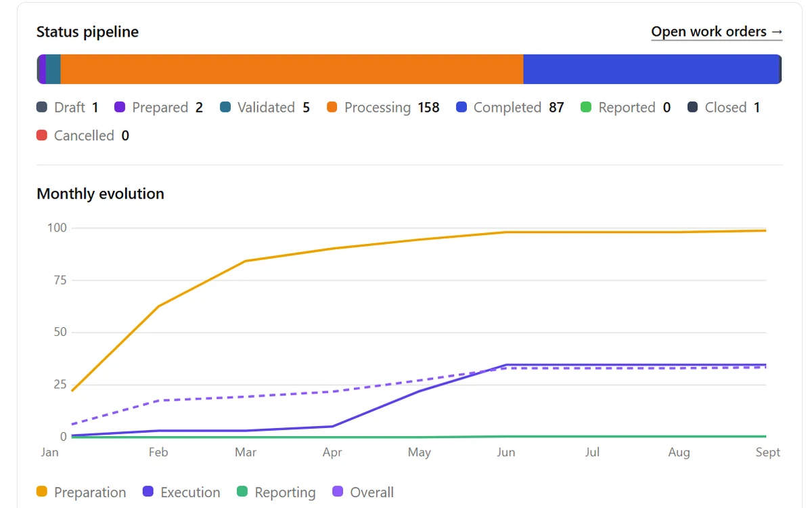Select the blue Completed segment of pipeline bar
The height and width of the screenshot is (508, 812).
click(x=651, y=69)
